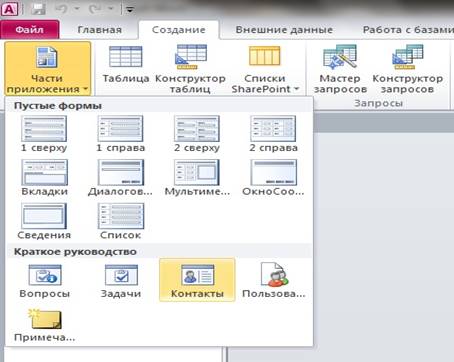Switch to the 'Внешние данные' tab

click(x=284, y=30)
